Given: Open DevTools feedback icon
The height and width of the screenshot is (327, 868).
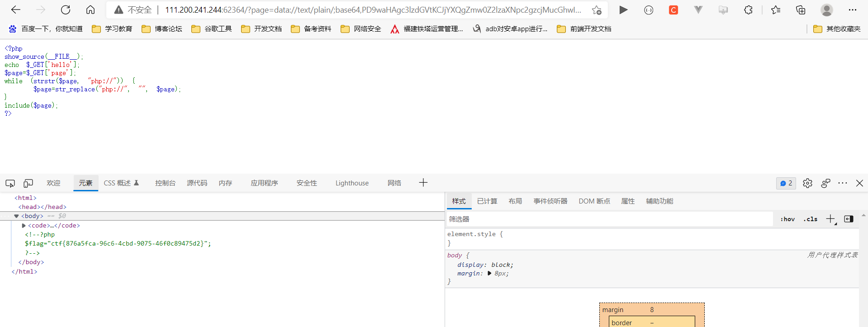Looking at the screenshot, I should coord(825,183).
